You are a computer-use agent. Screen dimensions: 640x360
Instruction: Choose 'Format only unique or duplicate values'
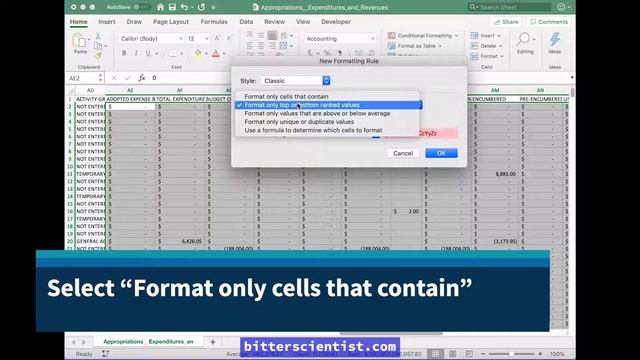(x=327, y=122)
